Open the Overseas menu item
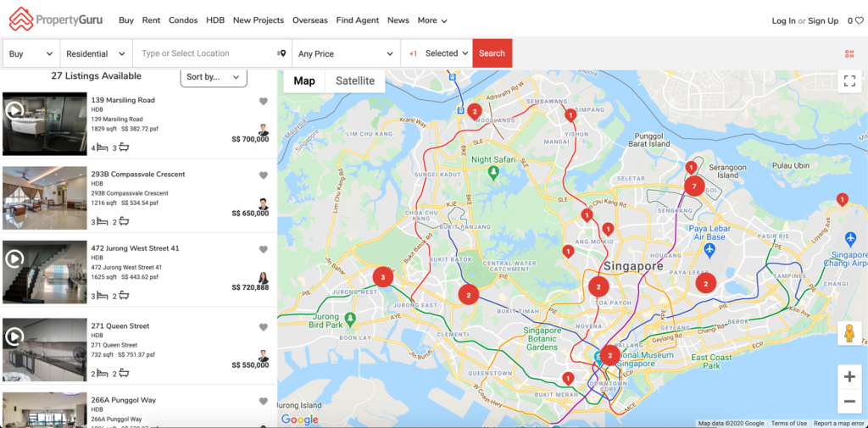 pos(310,20)
